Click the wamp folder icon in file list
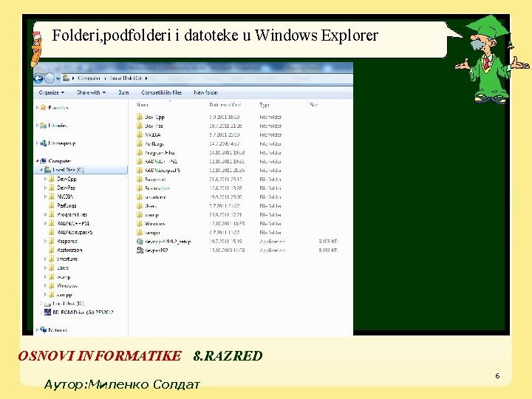 140,215
